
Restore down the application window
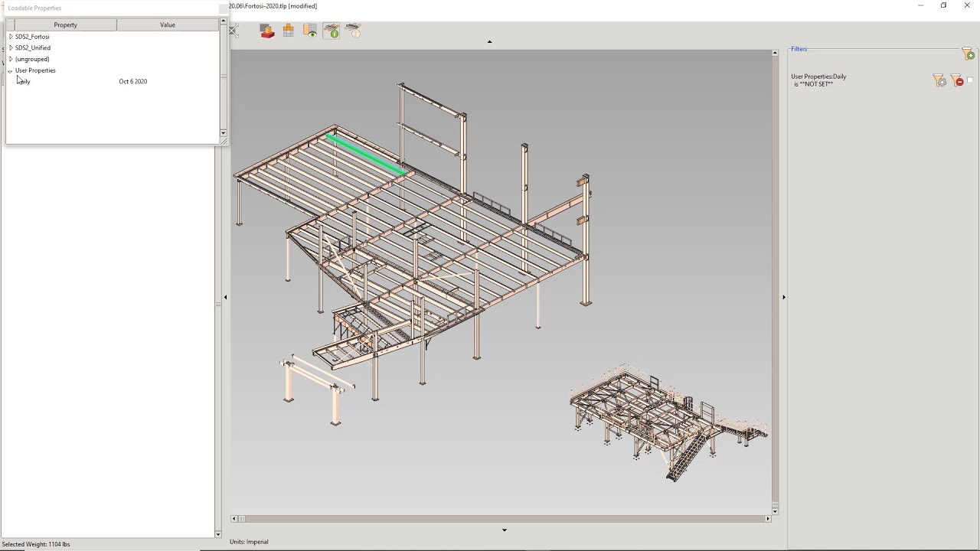point(943,5)
